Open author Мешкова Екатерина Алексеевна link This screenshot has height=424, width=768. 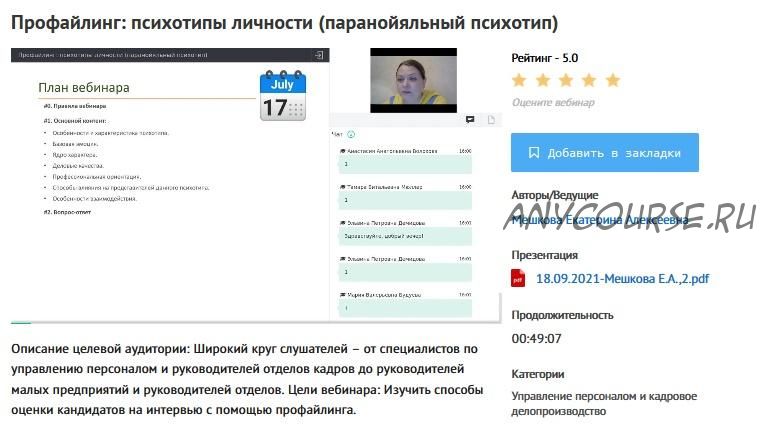(600, 220)
